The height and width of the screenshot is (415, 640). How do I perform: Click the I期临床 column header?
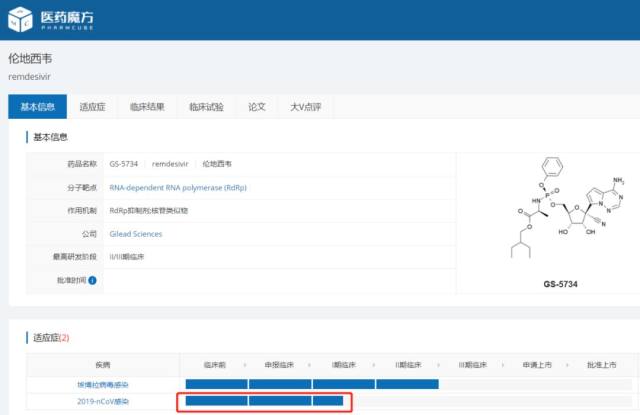tap(343, 365)
